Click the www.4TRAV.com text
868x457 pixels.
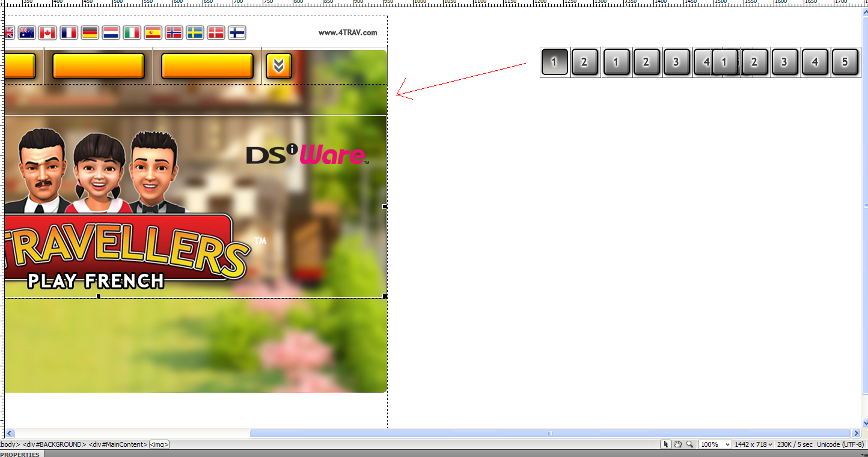[x=348, y=32]
